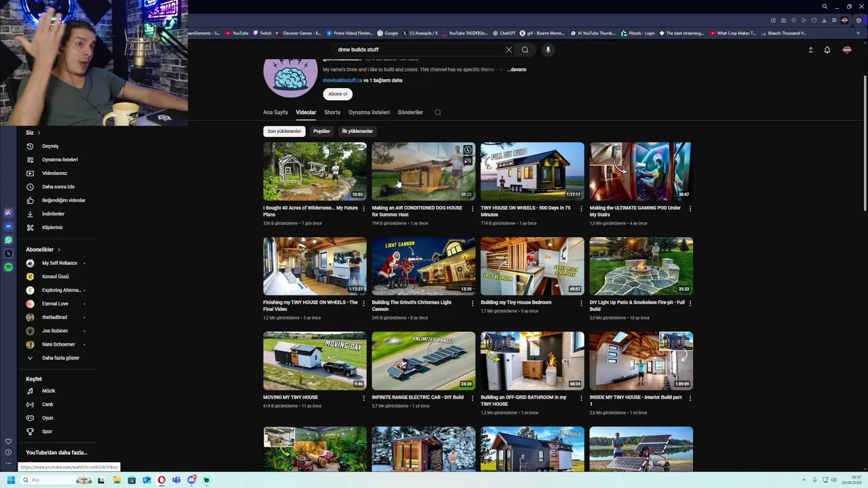Switch to the Shorts tab
The image size is (868, 488).
pos(332,113)
